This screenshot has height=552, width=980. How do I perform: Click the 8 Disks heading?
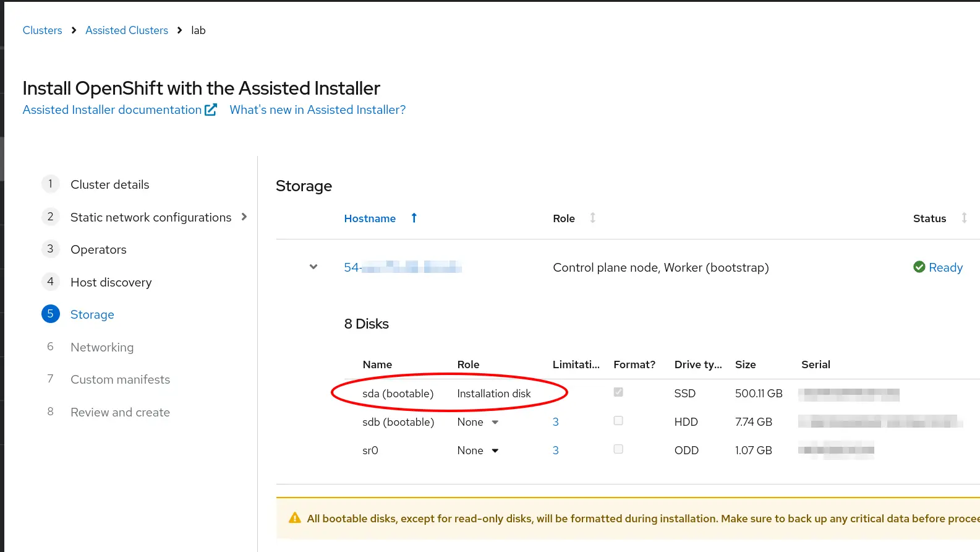pos(366,324)
